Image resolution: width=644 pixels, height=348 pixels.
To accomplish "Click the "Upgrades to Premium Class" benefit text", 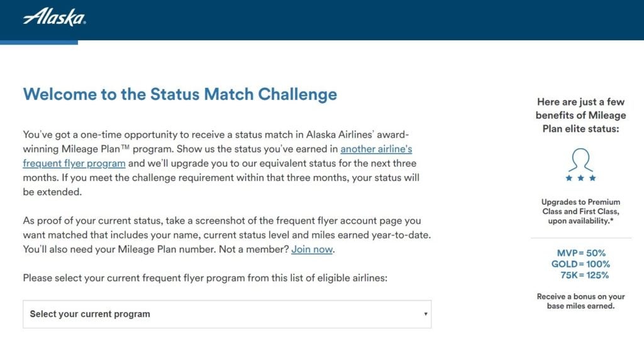I will click(580, 212).
